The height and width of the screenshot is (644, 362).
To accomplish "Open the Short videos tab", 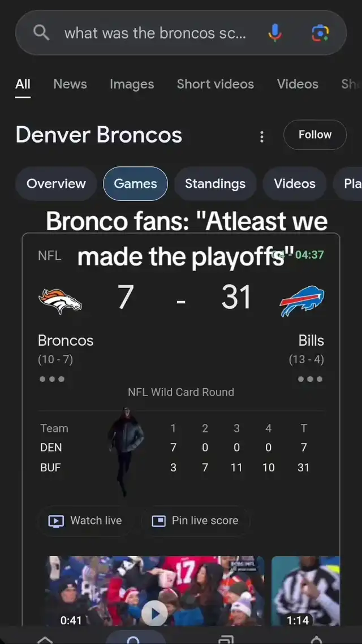I will click(215, 84).
